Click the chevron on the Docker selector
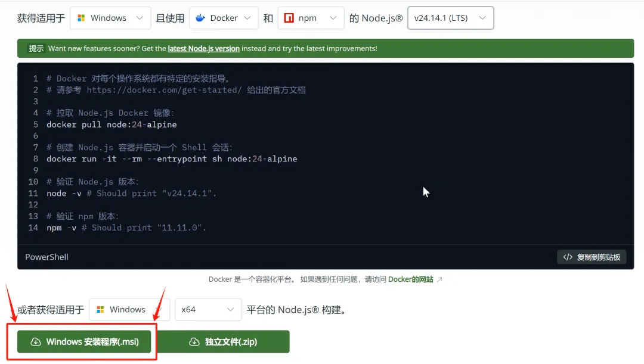The image size is (644, 364). coord(247,18)
